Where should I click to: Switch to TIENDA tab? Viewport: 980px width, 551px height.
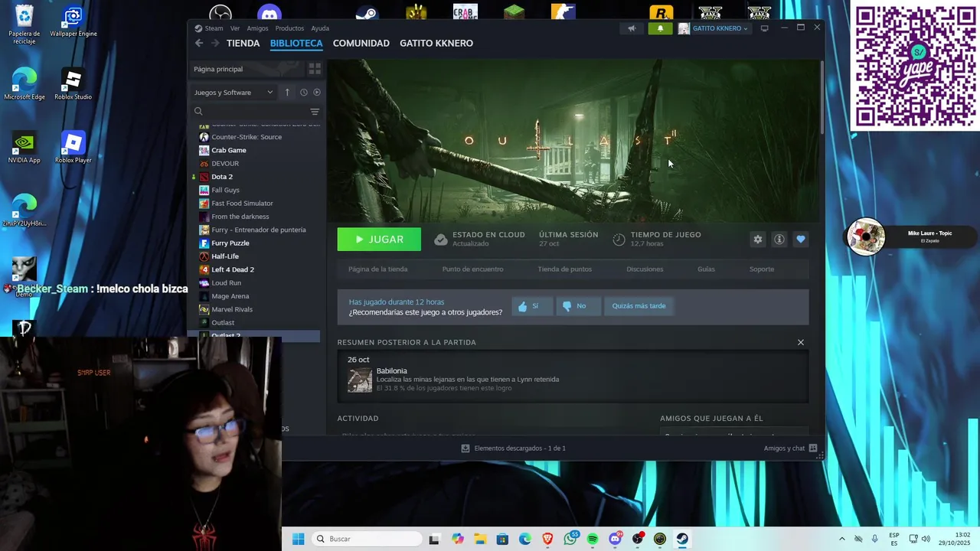pos(243,44)
